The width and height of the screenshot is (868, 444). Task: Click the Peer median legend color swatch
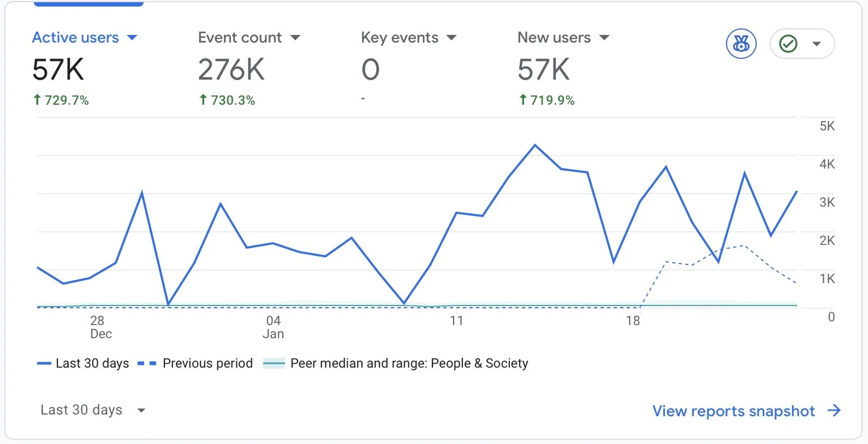[274, 363]
